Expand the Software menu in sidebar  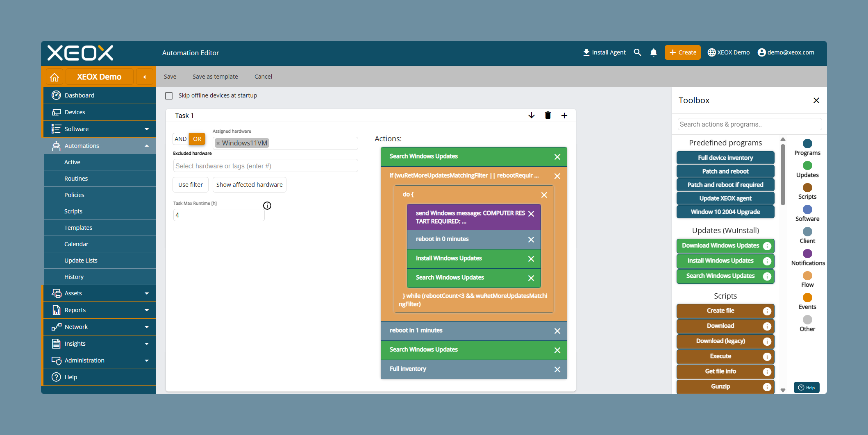click(x=147, y=129)
